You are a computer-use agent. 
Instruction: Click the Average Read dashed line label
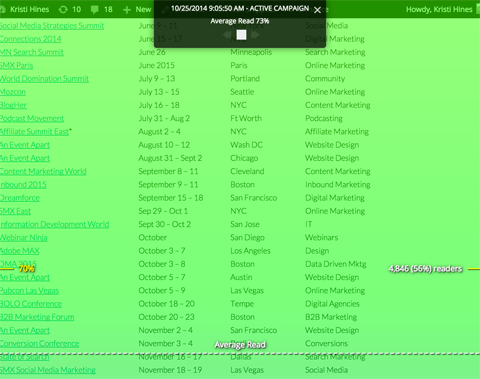point(240,345)
